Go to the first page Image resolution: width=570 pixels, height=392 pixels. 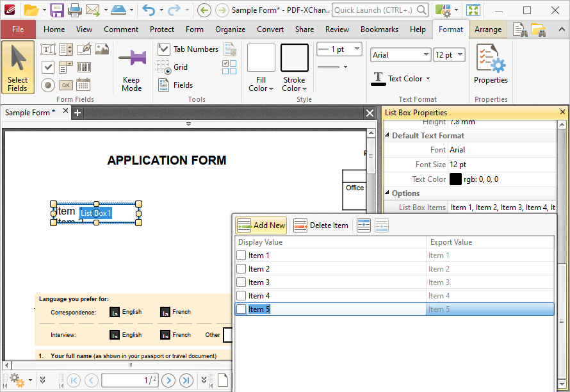point(74,380)
